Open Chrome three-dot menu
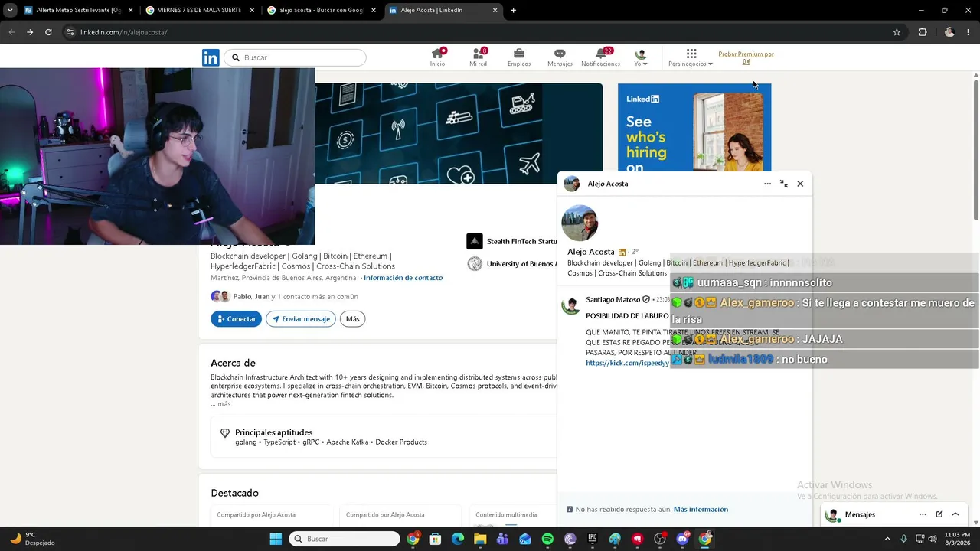980x551 pixels. pyautogui.click(x=969, y=32)
